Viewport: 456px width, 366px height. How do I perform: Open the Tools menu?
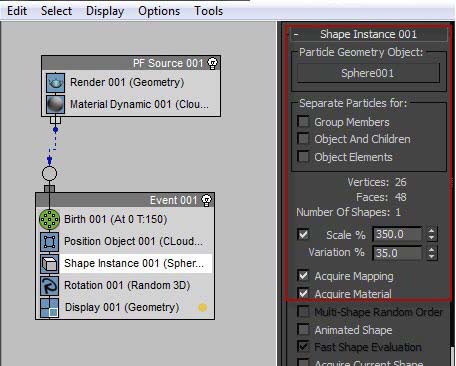pyautogui.click(x=208, y=11)
